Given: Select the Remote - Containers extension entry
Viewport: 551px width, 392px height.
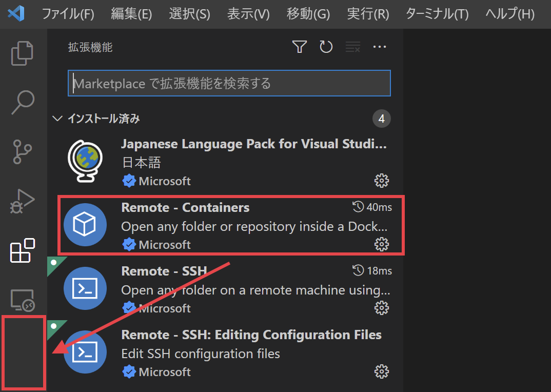Looking at the screenshot, I should tap(205, 225).
